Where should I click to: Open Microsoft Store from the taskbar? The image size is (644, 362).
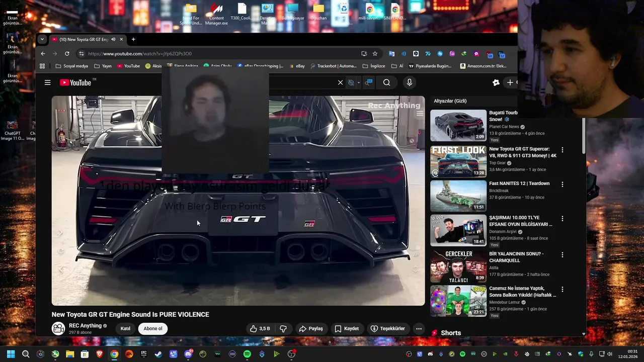[x=85, y=354]
